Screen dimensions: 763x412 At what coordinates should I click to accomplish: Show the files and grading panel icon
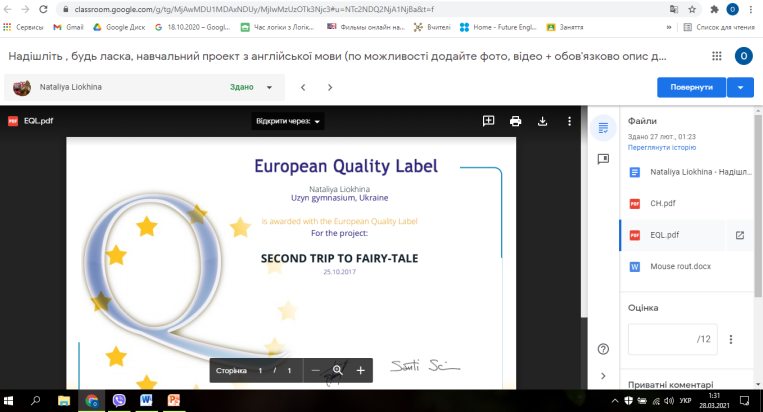[x=603, y=128]
